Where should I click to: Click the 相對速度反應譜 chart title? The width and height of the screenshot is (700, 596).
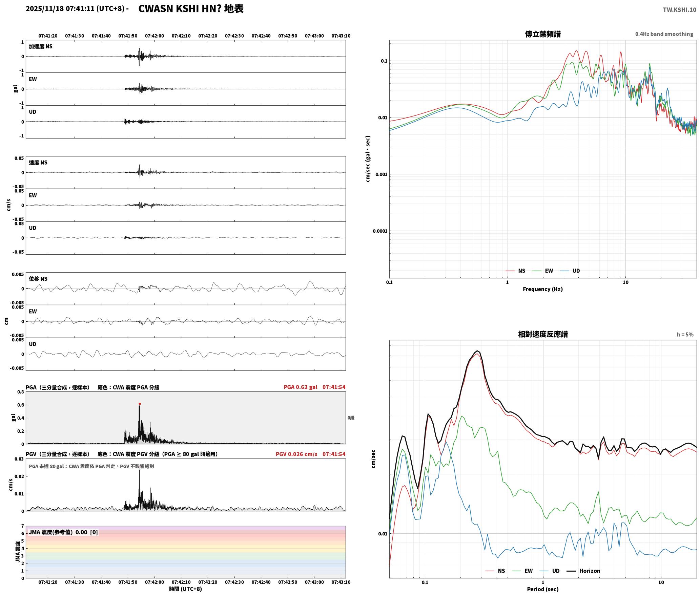click(543, 334)
